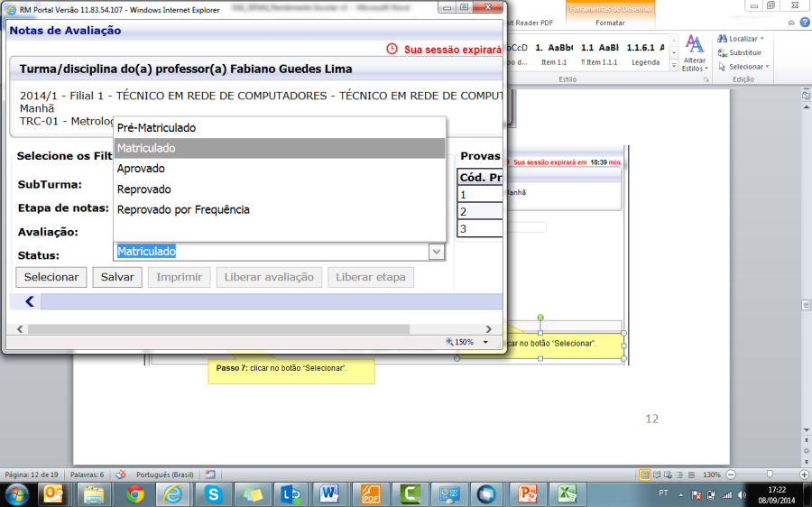The width and height of the screenshot is (812, 507).
Task: Click the Word 130% zoom level
Action: pos(712,475)
